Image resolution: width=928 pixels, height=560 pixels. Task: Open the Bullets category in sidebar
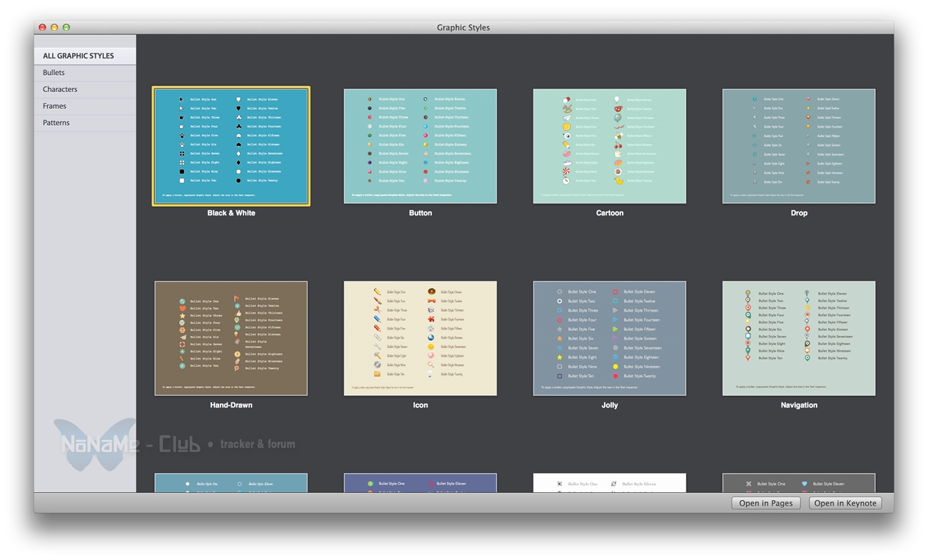pyautogui.click(x=54, y=73)
